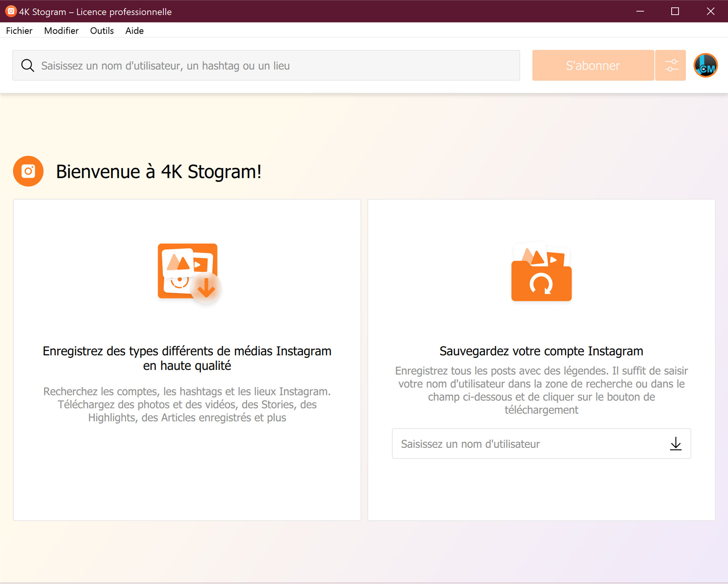Click 'Enregistrez des types différents' heading
This screenshot has height=584, width=728.
click(187, 358)
